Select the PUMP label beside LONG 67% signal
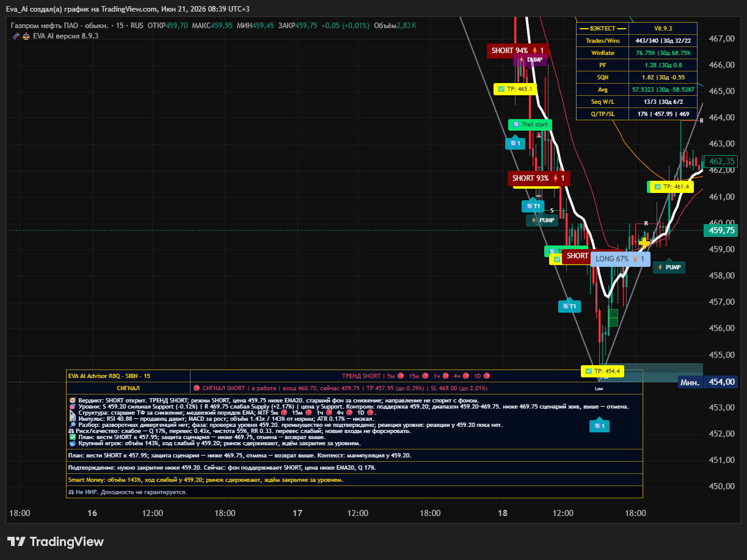The width and height of the screenshot is (747, 560). 669,267
